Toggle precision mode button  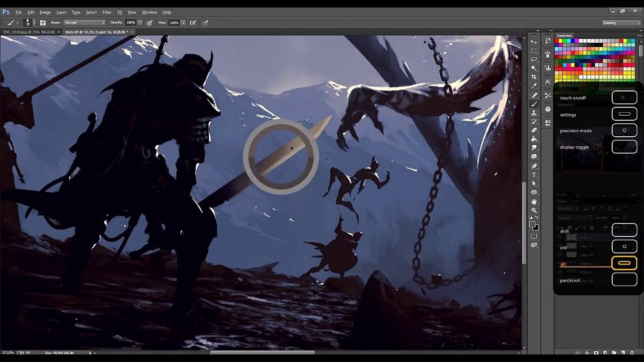[x=624, y=130]
